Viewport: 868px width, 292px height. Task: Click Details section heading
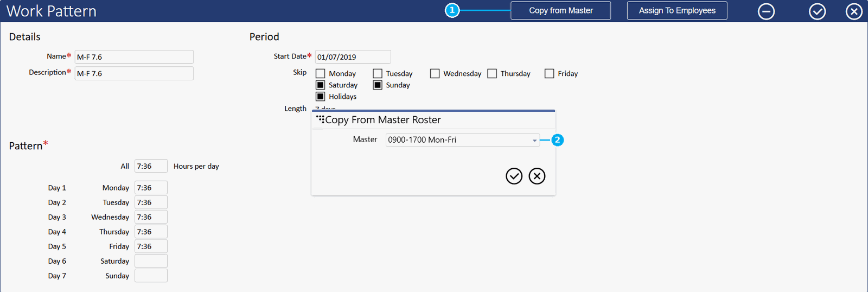(x=24, y=37)
